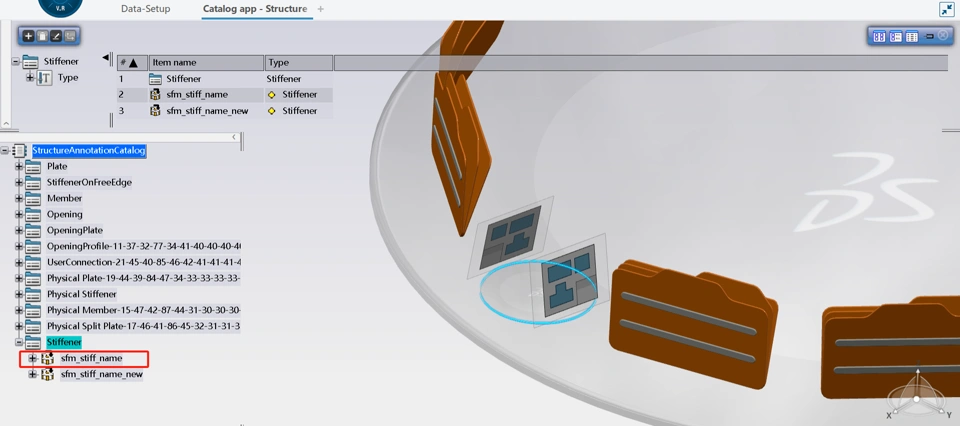960x426 pixels.
Task: Select the Physical Member chapter tree item
Action: click(x=144, y=310)
